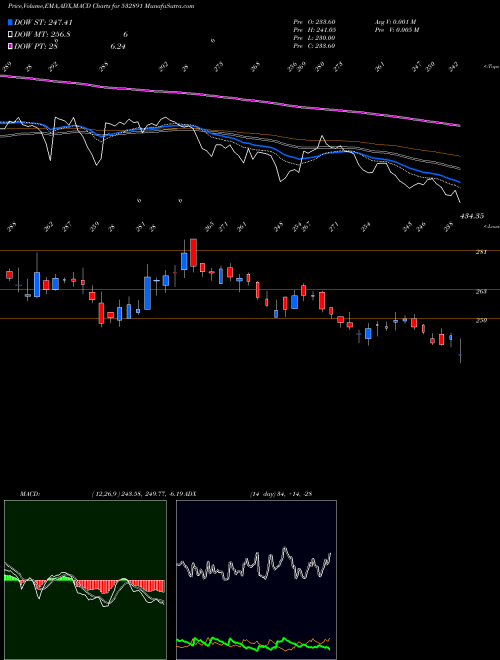Click the ADX '(14 day) 34, +14, -28' text
The width and height of the screenshot is (500, 660).
[281, 494]
